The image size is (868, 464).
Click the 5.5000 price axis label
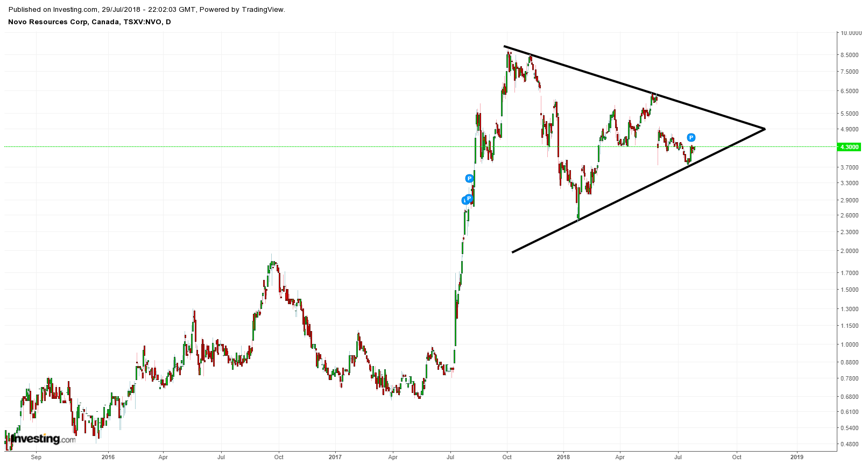click(849, 114)
